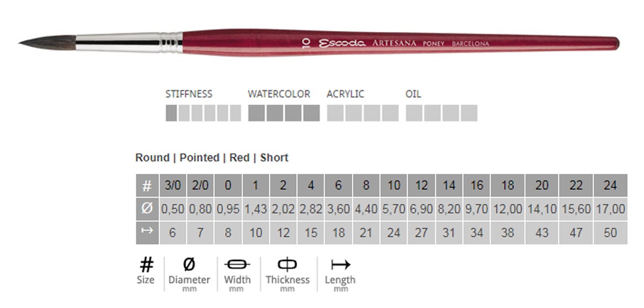The width and height of the screenshot is (644, 308).
Task: Select size 3/0 column header
Action: pyautogui.click(x=173, y=185)
